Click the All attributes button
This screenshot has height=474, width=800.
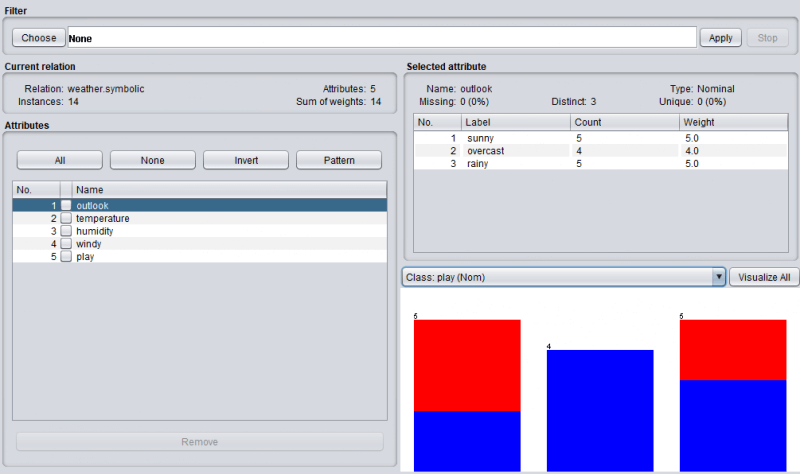point(60,160)
